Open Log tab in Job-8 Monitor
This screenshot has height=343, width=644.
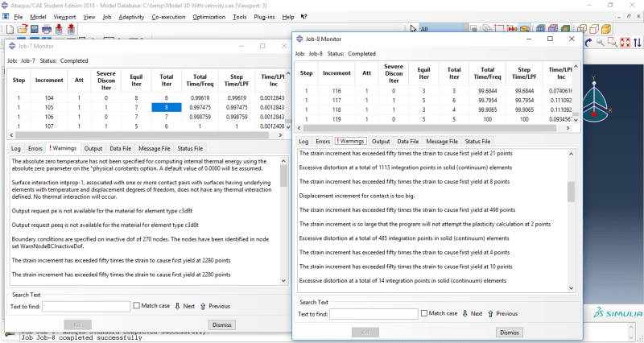[303, 142]
